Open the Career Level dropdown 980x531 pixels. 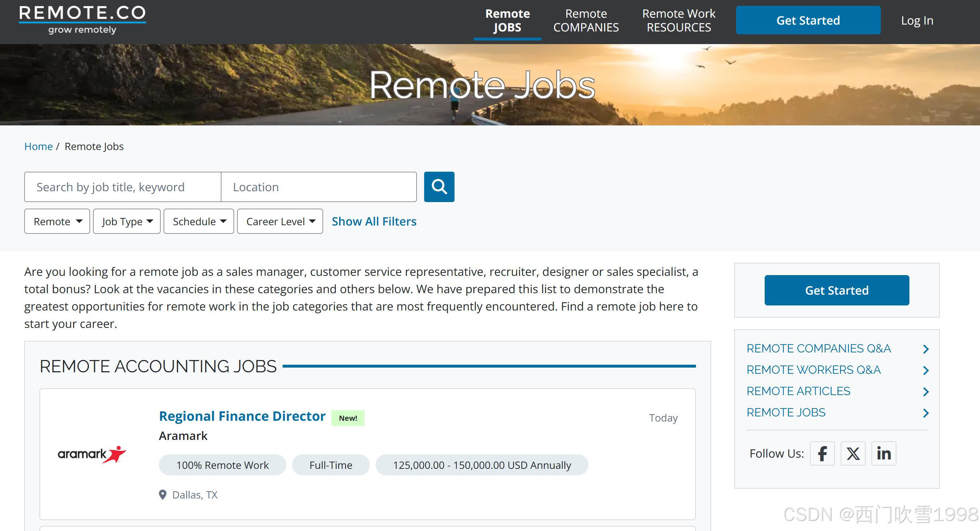click(280, 221)
